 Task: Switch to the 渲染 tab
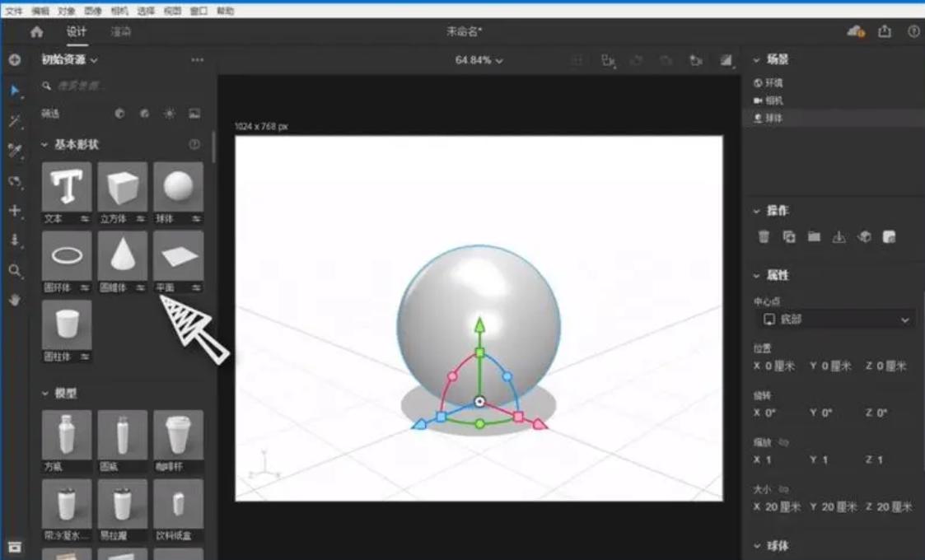121,32
